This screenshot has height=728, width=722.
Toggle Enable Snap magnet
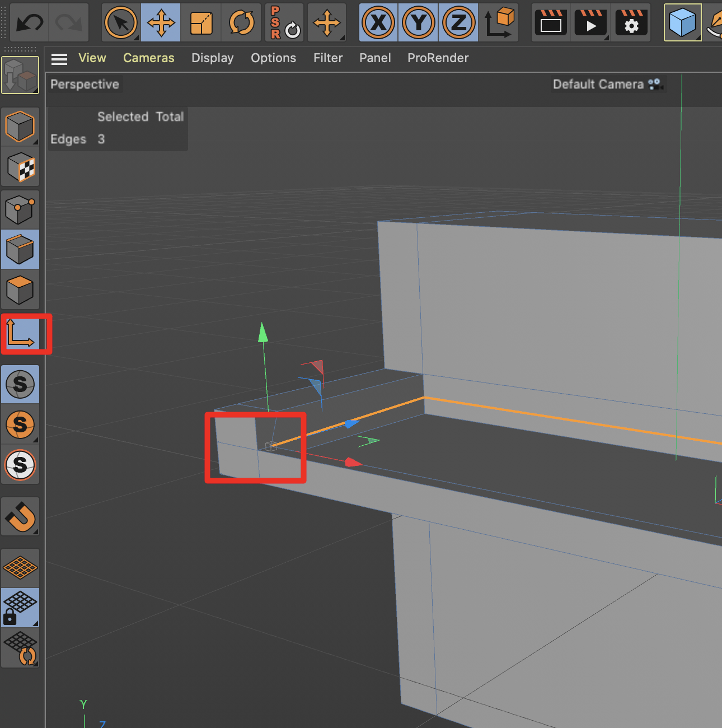(x=20, y=516)
